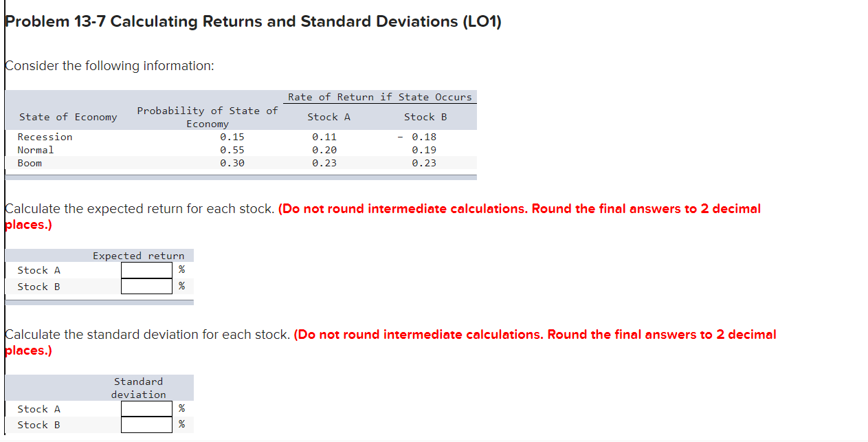868x442 pixels.
Task: Click the Recession row in the table
Action: tap(45, 136)
